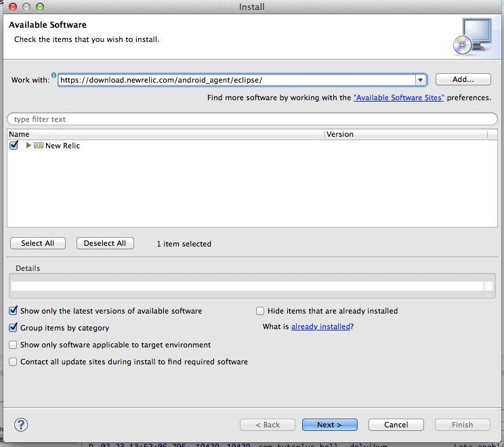The width and height of the screenshot is (504, 447).
Task: Click the disabled < Back button
Action: click(268, 425)
